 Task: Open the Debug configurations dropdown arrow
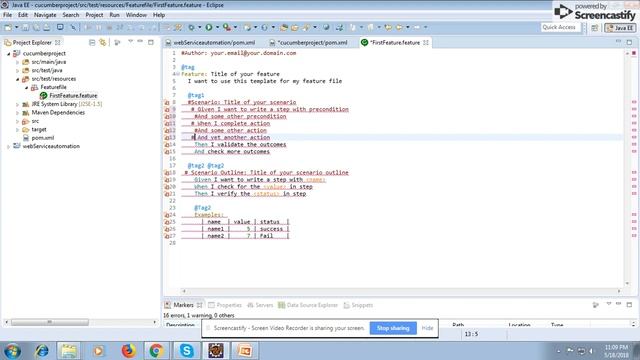point(200,27)
